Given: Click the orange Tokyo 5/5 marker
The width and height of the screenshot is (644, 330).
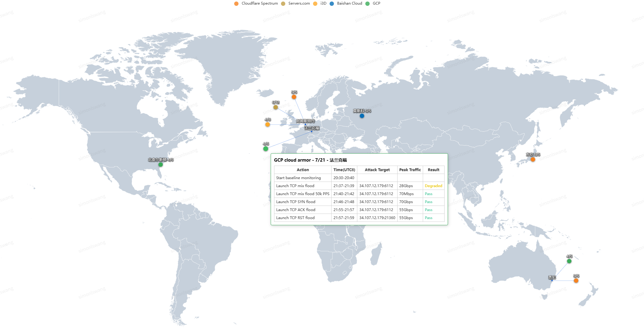Looking at the screenshot, I should pos(533,159).
